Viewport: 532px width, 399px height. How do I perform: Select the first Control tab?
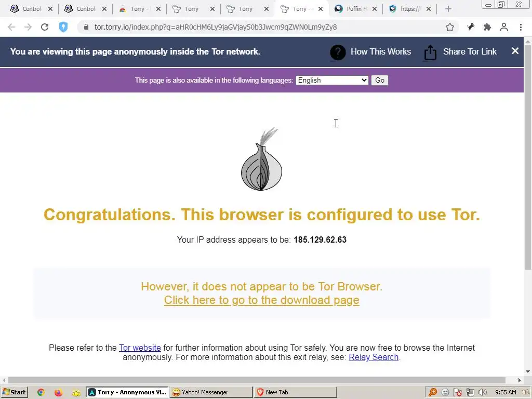pos(31,9)
